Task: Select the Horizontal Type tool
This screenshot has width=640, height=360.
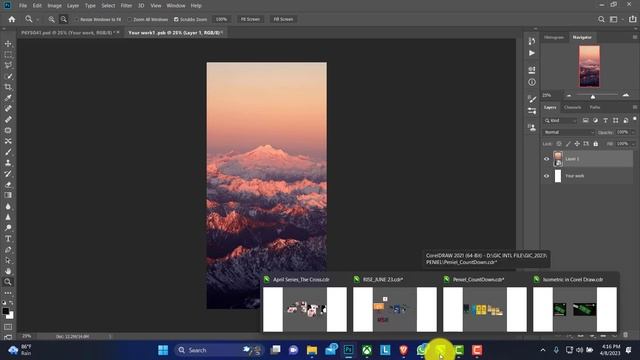Action: tap(8, 239)
